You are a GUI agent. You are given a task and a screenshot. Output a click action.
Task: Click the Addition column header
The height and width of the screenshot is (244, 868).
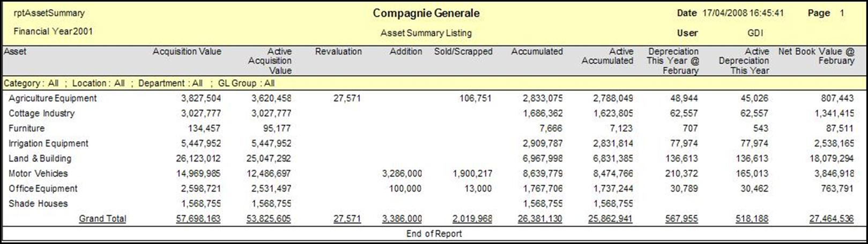click(406, 51)
